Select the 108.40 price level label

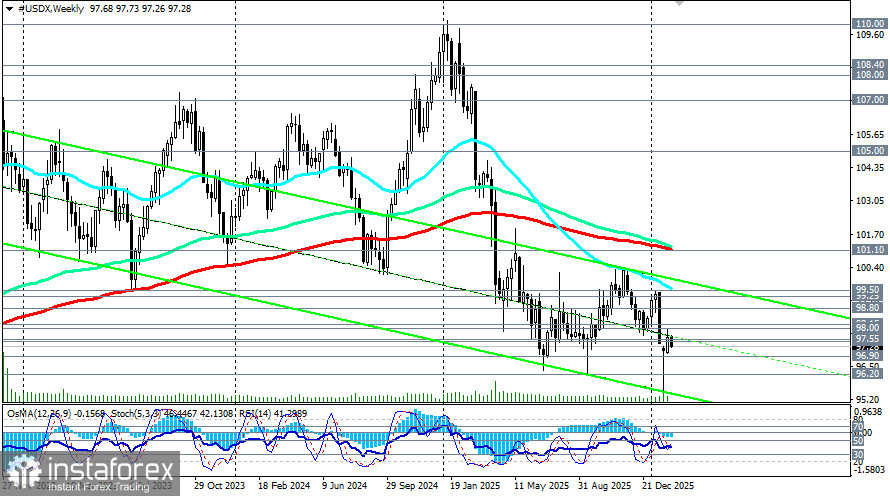[870, 65]
